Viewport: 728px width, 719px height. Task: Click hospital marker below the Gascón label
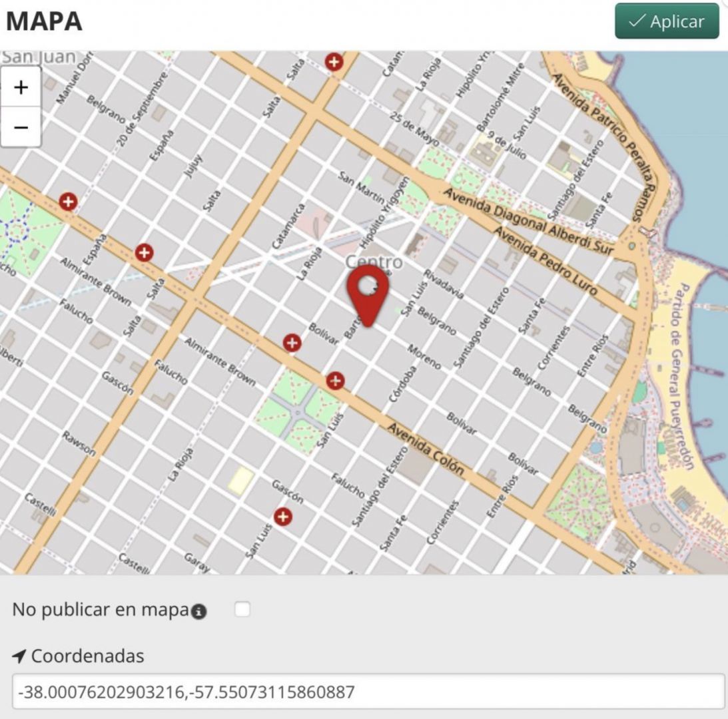point(283,517)
